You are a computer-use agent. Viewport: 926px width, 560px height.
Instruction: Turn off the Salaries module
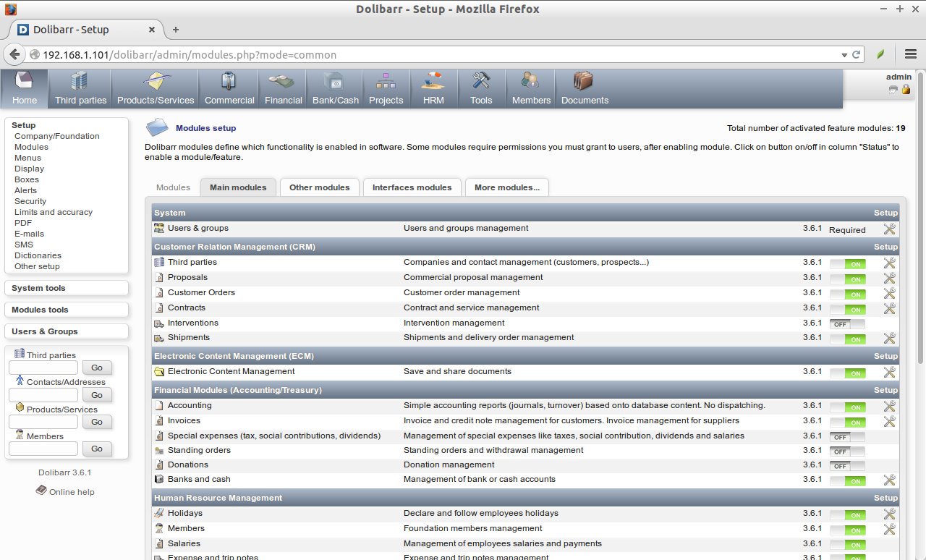847,545
